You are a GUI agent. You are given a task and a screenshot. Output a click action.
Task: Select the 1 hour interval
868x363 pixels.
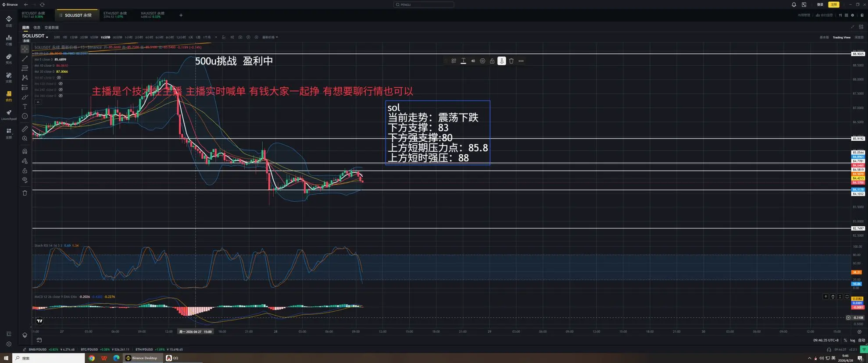pyautogui.click(x=129, y=37)
